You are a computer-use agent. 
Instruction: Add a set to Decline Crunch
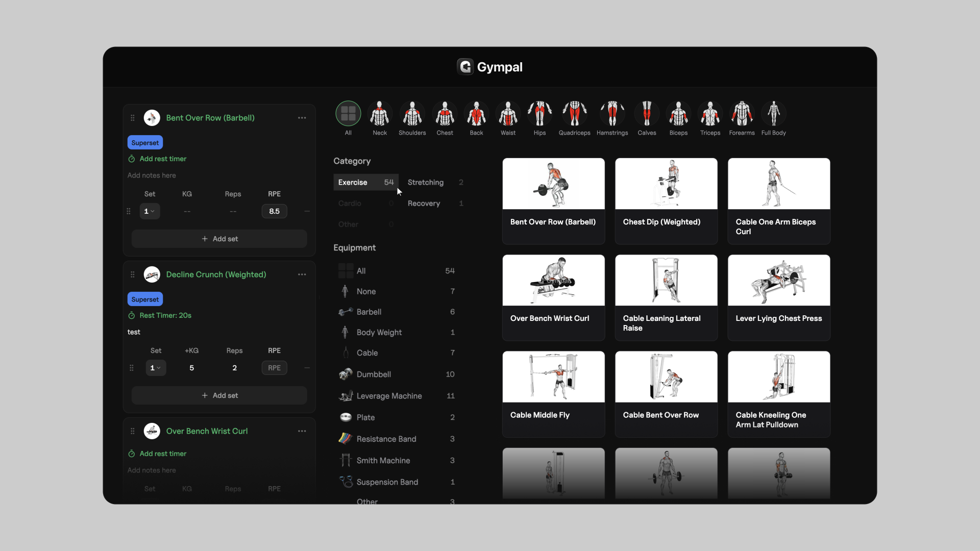tap(219, 395)
